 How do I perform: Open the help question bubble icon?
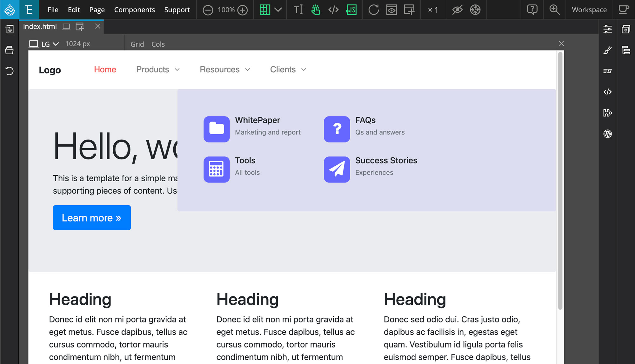532,10
